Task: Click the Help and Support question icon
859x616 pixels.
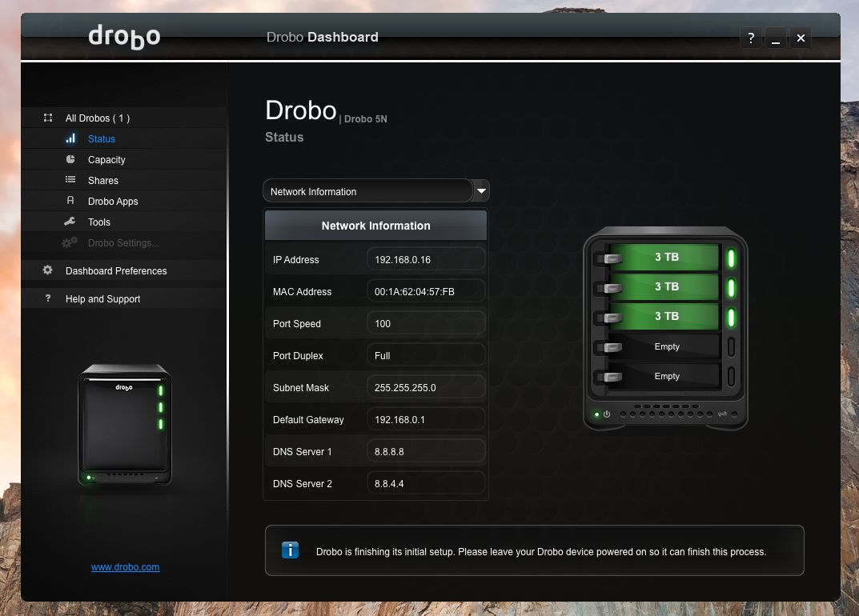Action: pos(48,299)
